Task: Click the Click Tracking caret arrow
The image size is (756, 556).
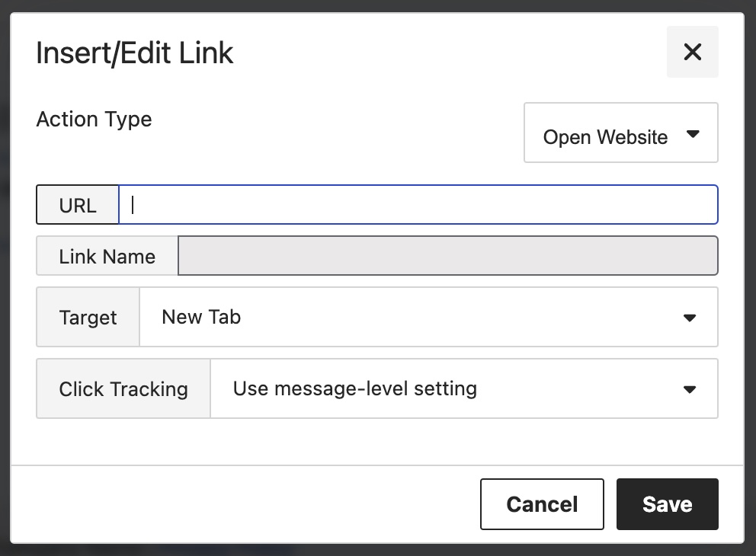Action: [690, 389]
